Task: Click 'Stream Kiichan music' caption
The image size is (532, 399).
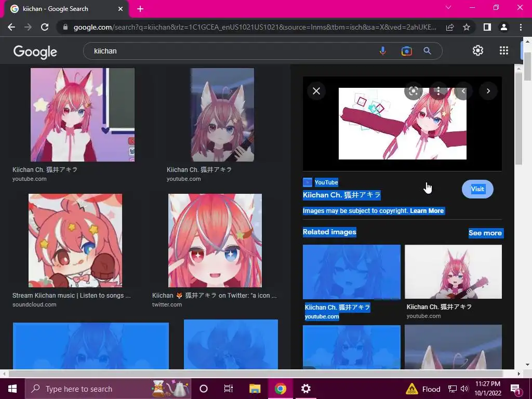Action: coord(71,295)
